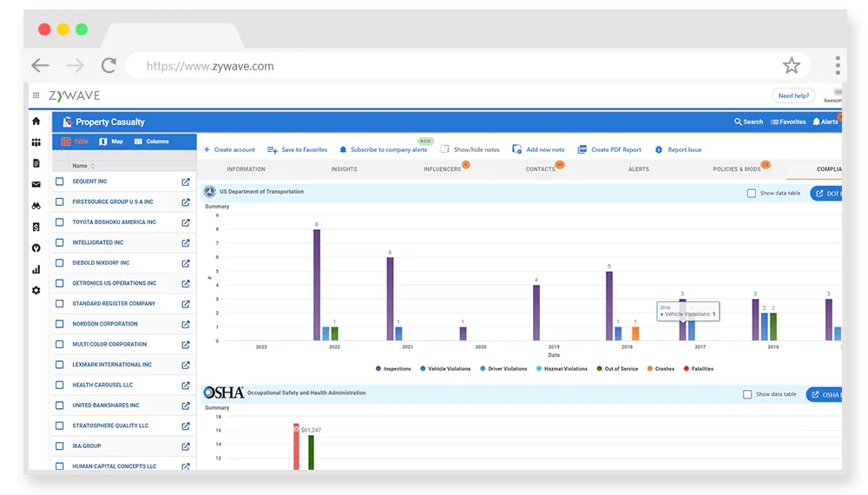This screenshot has width=868, height=495.
Task: Switch to the INFLUENCERS tab
Action: tap(443, 168)
